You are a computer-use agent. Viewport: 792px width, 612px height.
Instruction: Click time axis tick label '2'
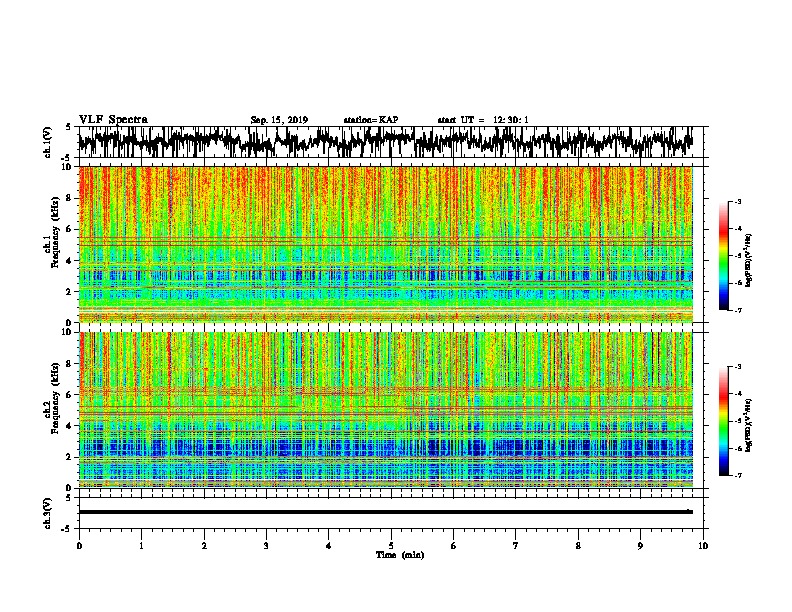click(204, 546)
